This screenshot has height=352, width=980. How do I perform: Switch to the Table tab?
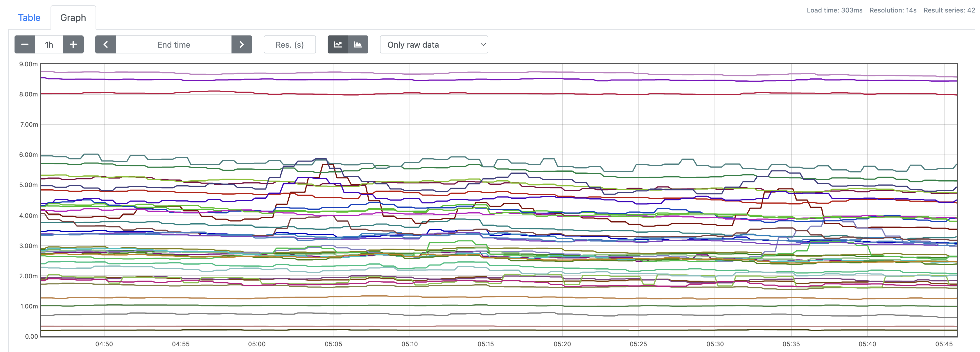coord(29,17)
